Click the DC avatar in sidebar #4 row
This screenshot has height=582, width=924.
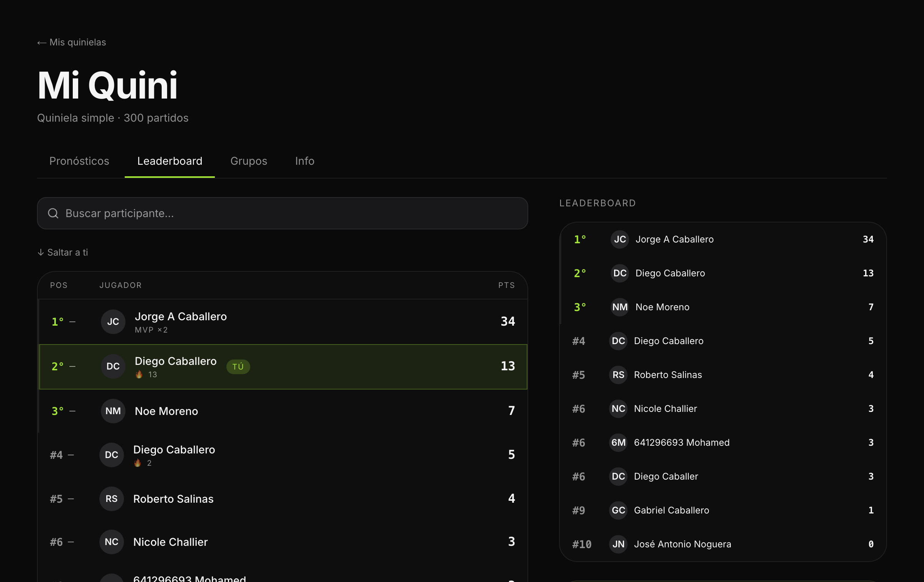tap(618, 341)
